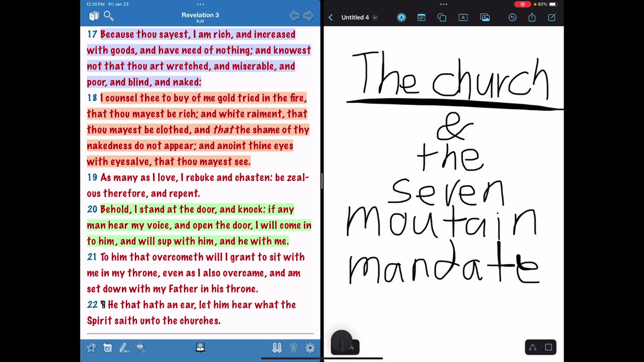644x362 pixels.
Task: Undo last action in Freeform
Action: [512, 18]
